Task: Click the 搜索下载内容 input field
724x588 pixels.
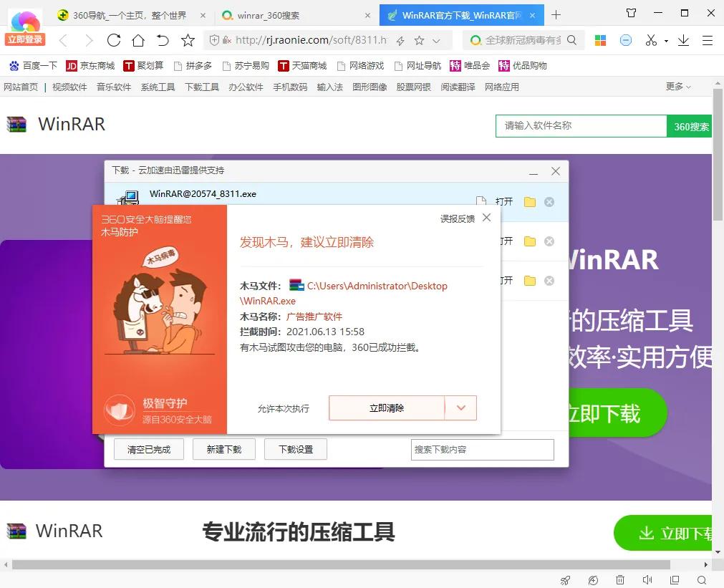Action: point(481,450)
